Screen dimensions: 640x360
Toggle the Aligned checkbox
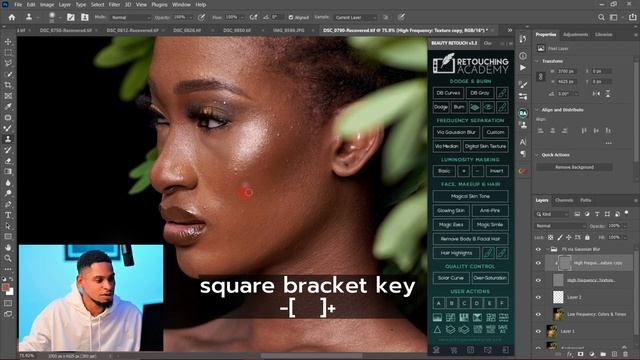click(291, 18)
